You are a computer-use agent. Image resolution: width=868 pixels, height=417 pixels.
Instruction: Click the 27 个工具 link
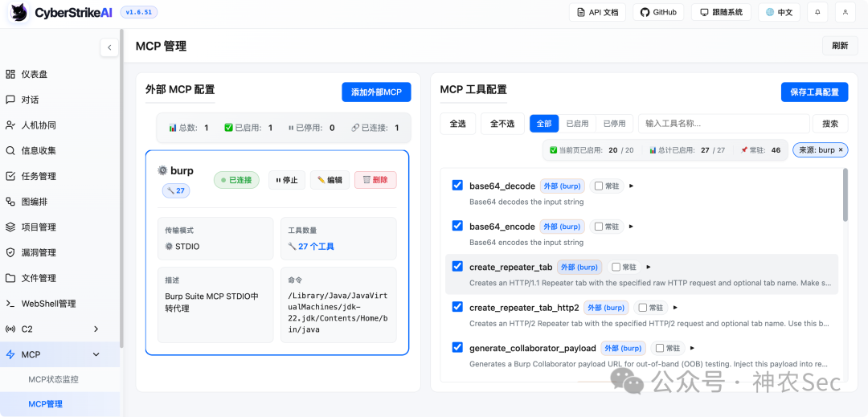click(316, 247)
